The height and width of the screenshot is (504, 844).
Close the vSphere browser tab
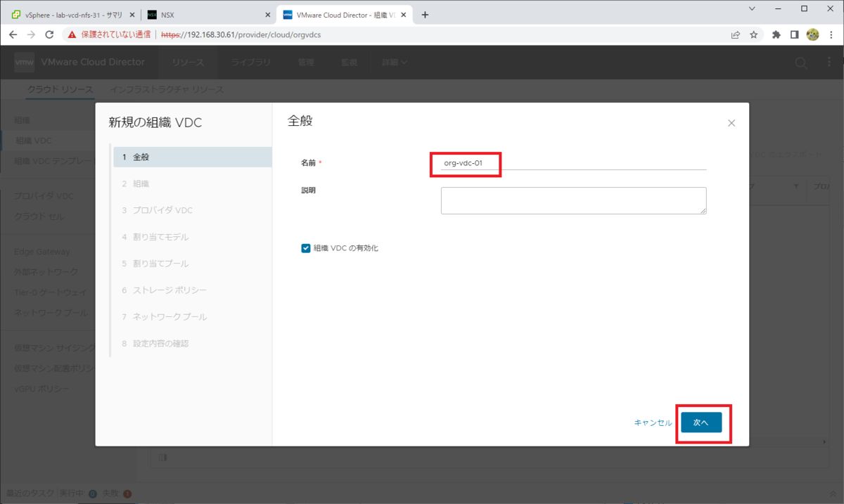coord(131,15)
